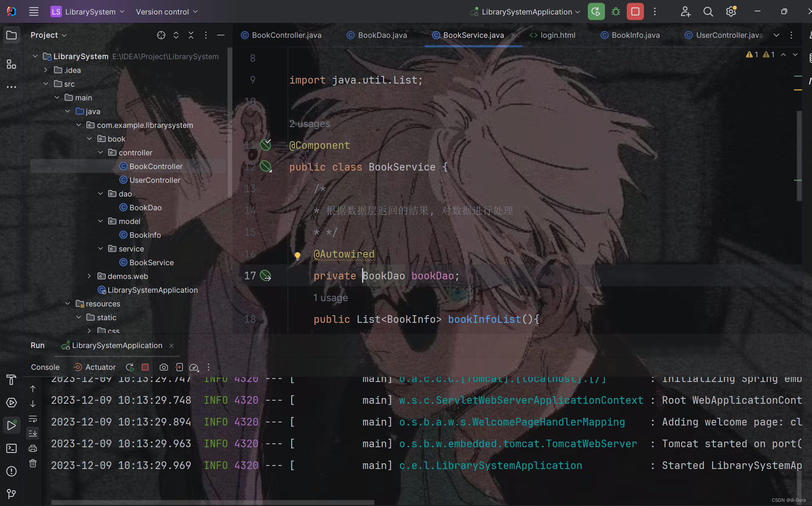This screenshot has height=506, width=812.
Task: Toggle the Run tool window button
Action: tap(11, 425)
